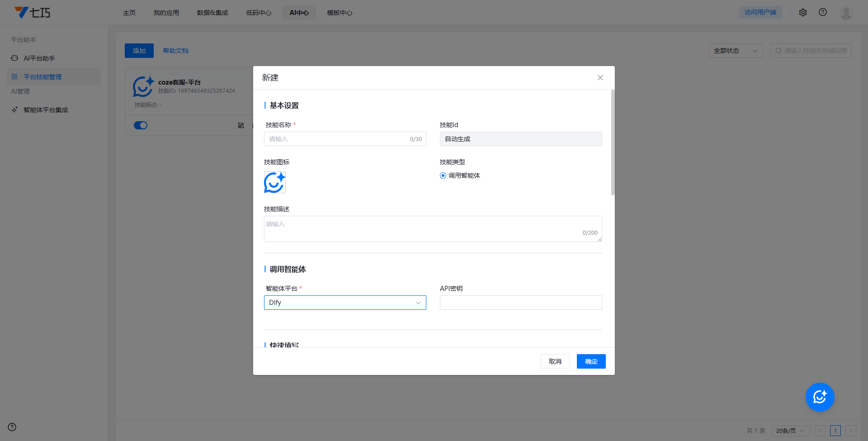This screenshot has height=441, width=868.
Task: Click the help icon at sidebar bottom
Action: tap(12, 427)
